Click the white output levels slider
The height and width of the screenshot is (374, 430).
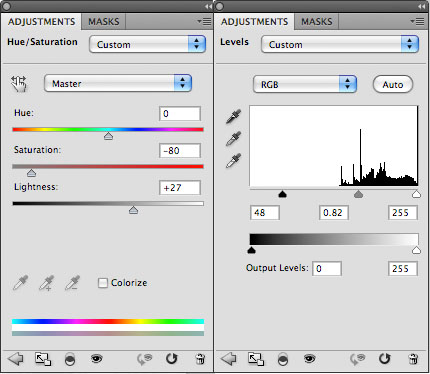[x=416, y=250]
